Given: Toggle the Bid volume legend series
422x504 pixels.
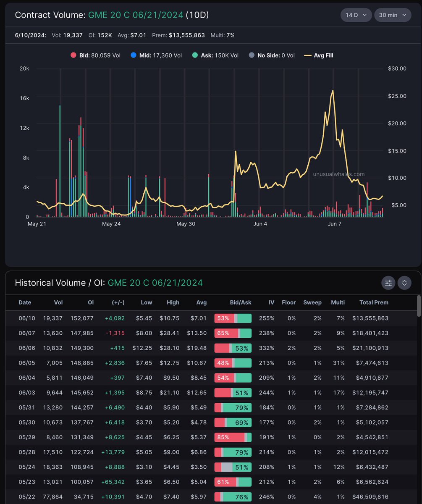Looking at the screenshot, I should pyautogui.click(x=95, y=55).
